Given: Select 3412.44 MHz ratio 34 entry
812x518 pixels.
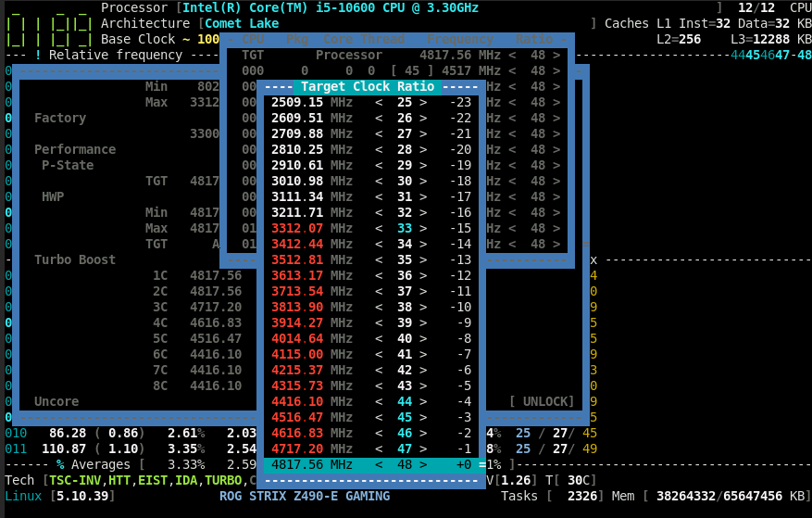Looking at the screenshot, I should tap(371, 244).
